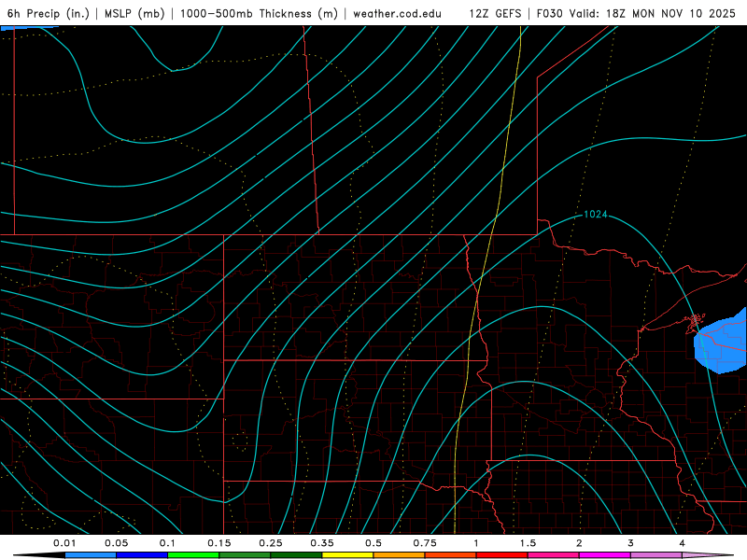Click the yellow 0.35 legend swatch
Screen dimensions: 747x560
(347, 555)
